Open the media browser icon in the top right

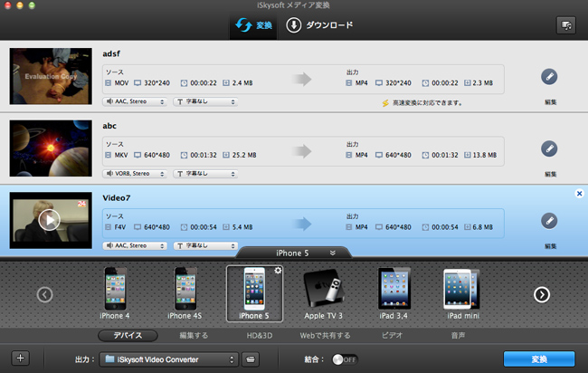pos(566,25)
